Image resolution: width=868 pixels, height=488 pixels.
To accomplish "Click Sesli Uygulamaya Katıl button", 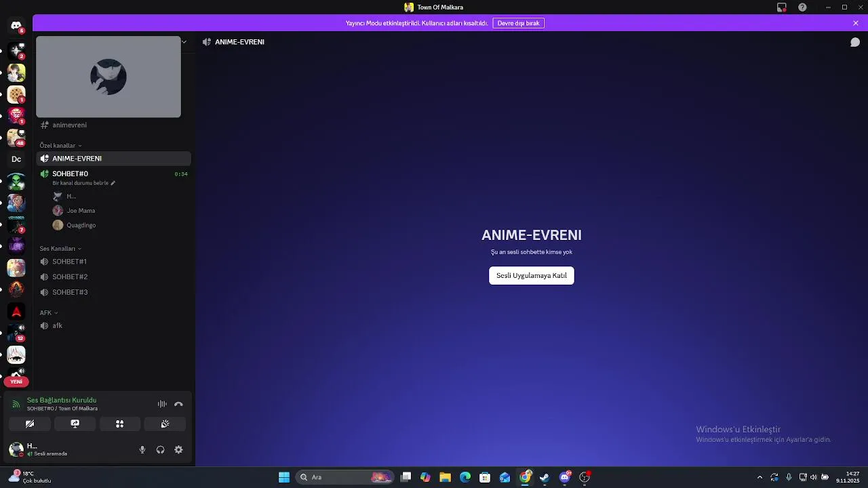I will click(x=531, y=276).
